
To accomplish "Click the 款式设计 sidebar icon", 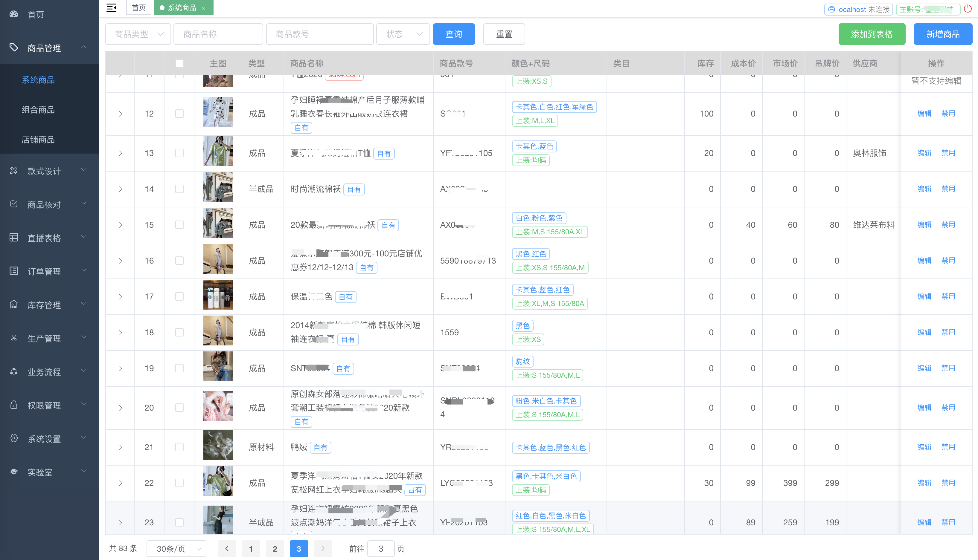I will (x=14, y=170).
